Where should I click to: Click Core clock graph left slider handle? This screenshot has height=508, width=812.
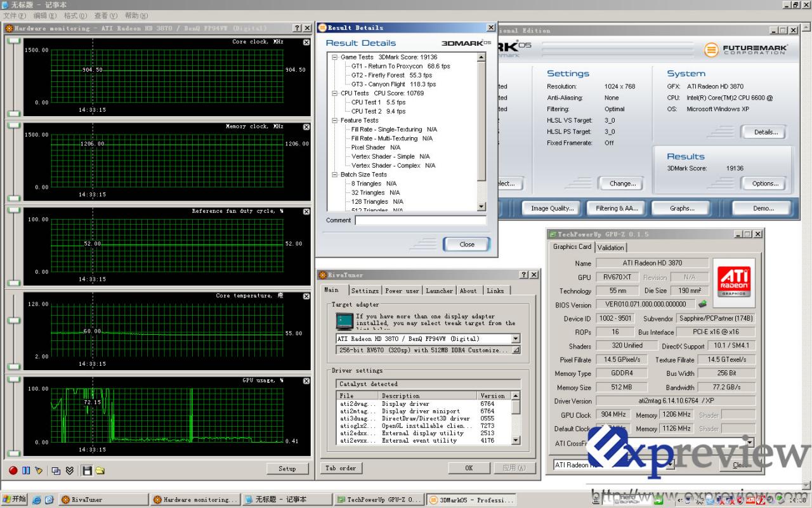(13, 41)
